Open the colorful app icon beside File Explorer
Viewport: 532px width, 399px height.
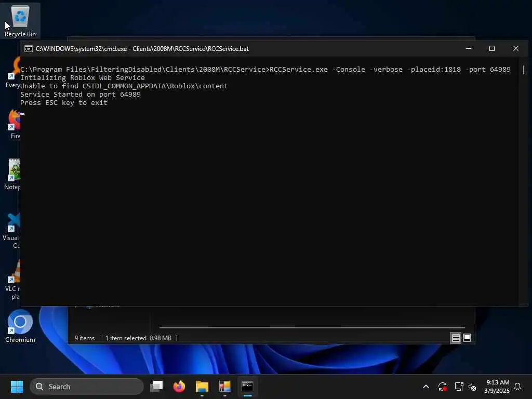point(224,387)
